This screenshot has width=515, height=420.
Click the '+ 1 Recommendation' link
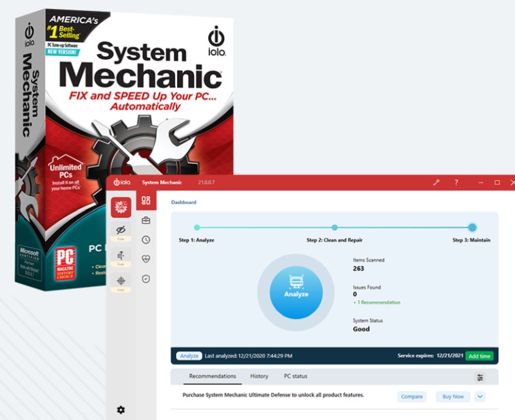[377, 302]
